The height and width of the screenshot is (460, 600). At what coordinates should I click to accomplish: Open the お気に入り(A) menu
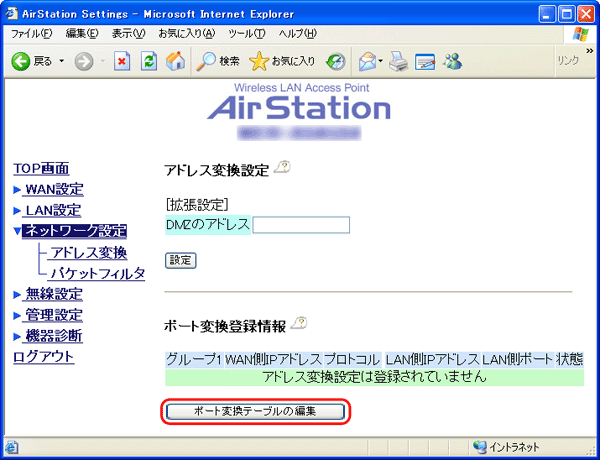point(187,34)
